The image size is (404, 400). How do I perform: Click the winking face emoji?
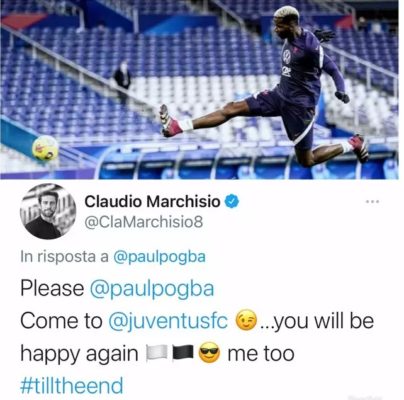click(247, 320)
